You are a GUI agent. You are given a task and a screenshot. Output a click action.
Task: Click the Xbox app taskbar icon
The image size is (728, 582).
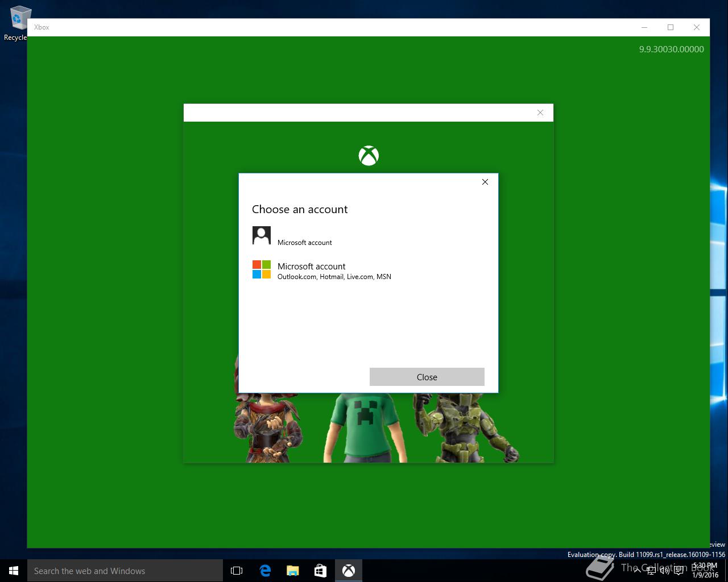[x=349, y=571]
